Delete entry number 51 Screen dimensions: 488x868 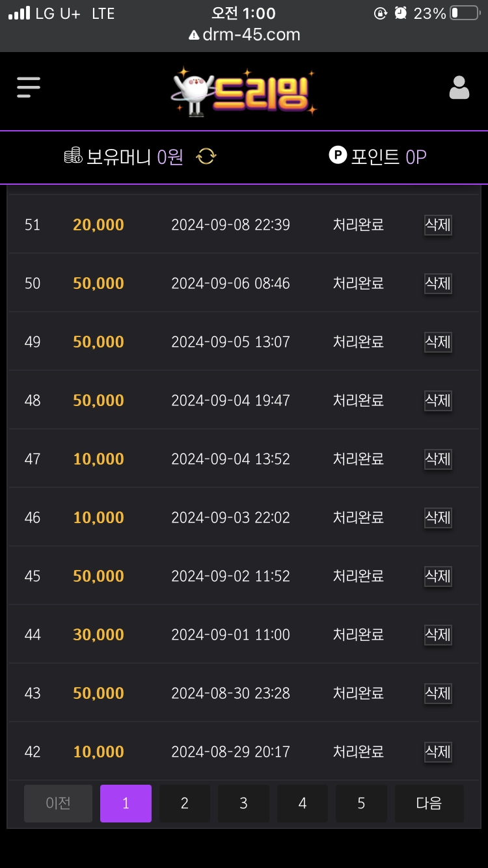tap(438, 225)
